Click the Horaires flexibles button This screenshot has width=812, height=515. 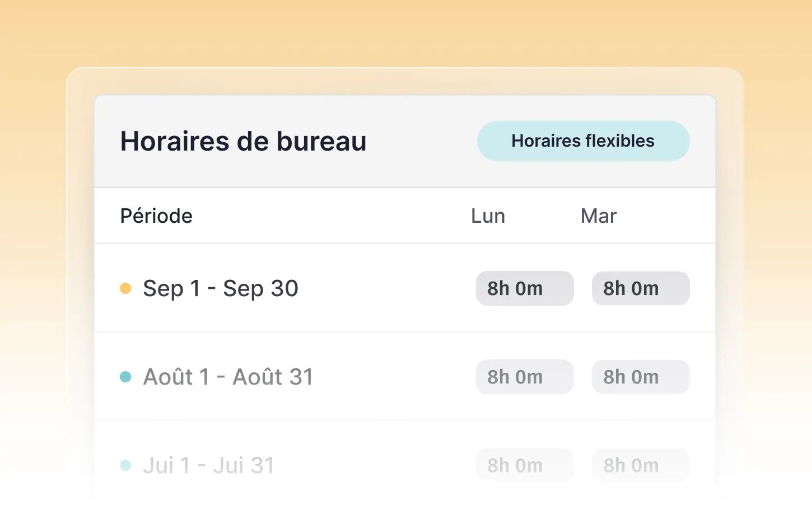coord(583,141)
